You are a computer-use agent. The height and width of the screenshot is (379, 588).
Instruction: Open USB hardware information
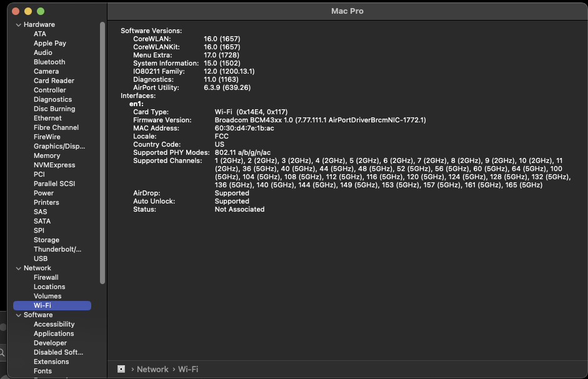click(x=41, y=258)
